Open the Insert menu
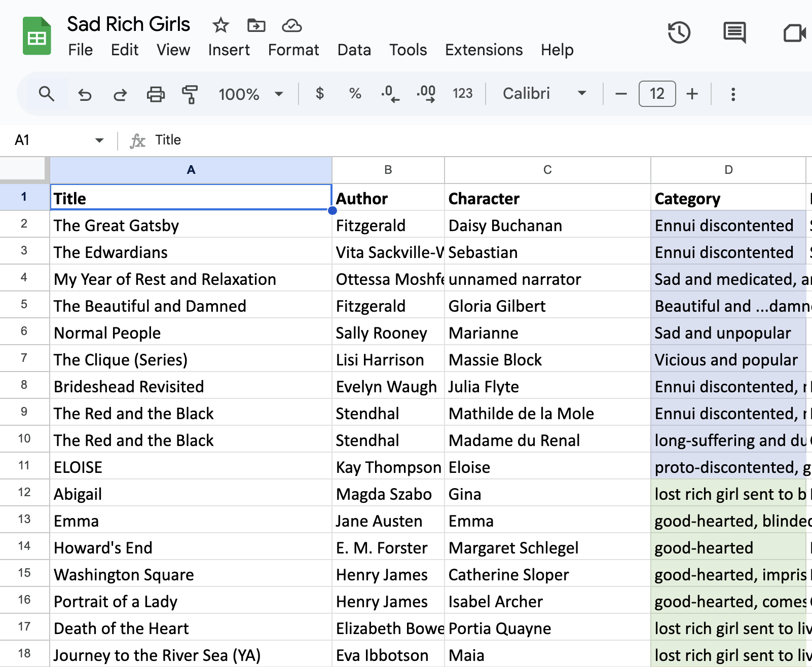The image size is (812, 667). 229,50
